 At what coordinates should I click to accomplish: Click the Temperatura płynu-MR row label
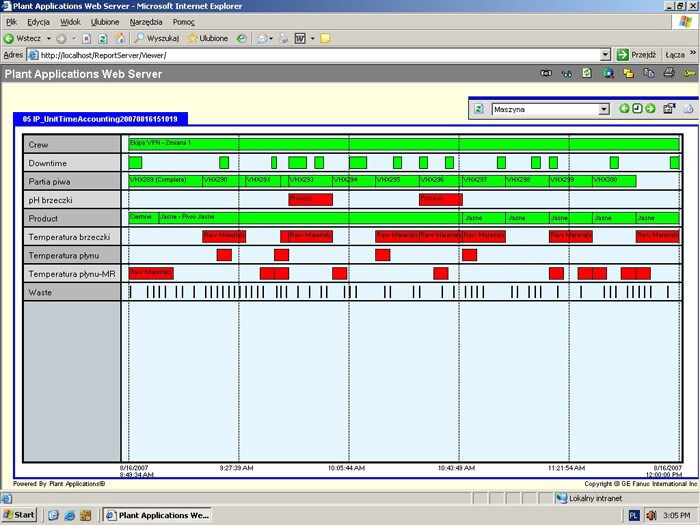click(71, 274)
